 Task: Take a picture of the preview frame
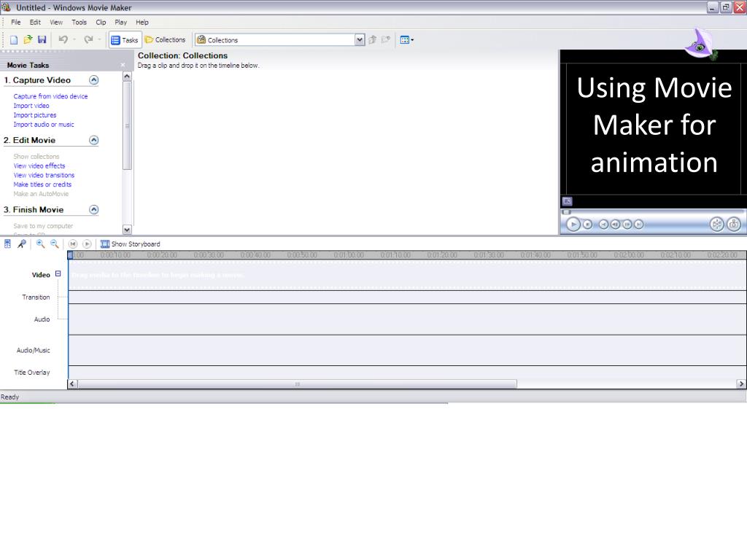(x=734, y=225)
